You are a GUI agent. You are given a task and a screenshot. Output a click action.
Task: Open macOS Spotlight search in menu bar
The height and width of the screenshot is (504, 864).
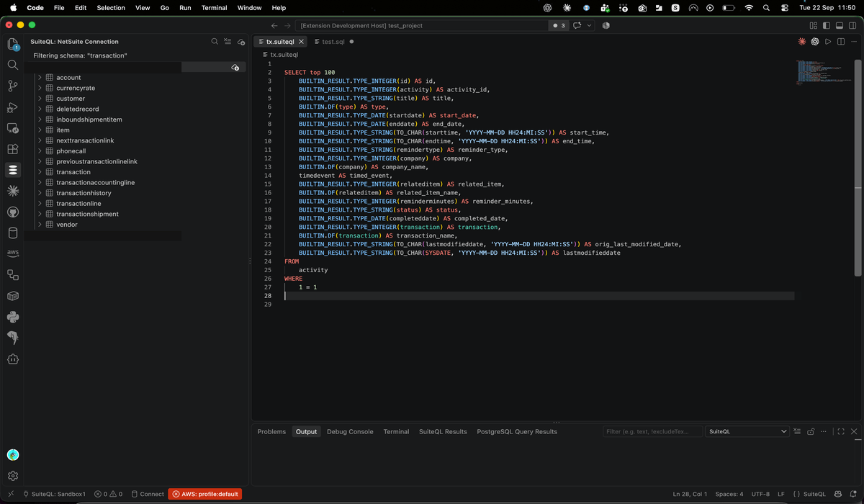pos(766,8)
